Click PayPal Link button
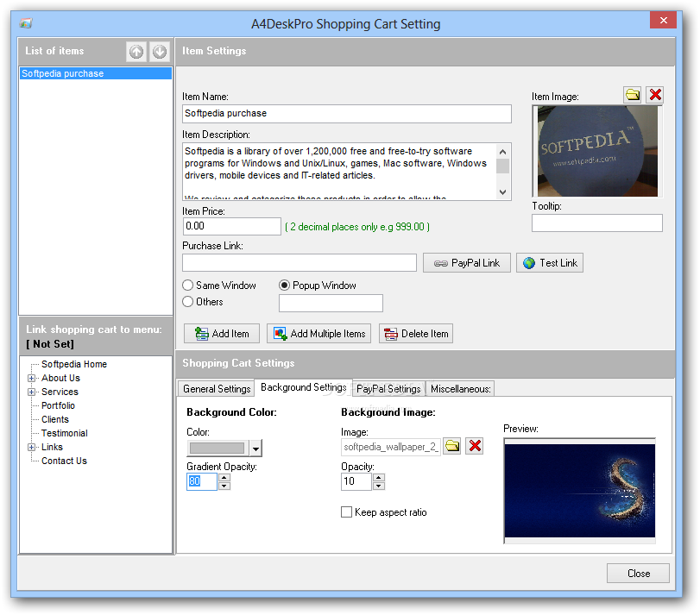Screen dimensions: 700x615 467,263
